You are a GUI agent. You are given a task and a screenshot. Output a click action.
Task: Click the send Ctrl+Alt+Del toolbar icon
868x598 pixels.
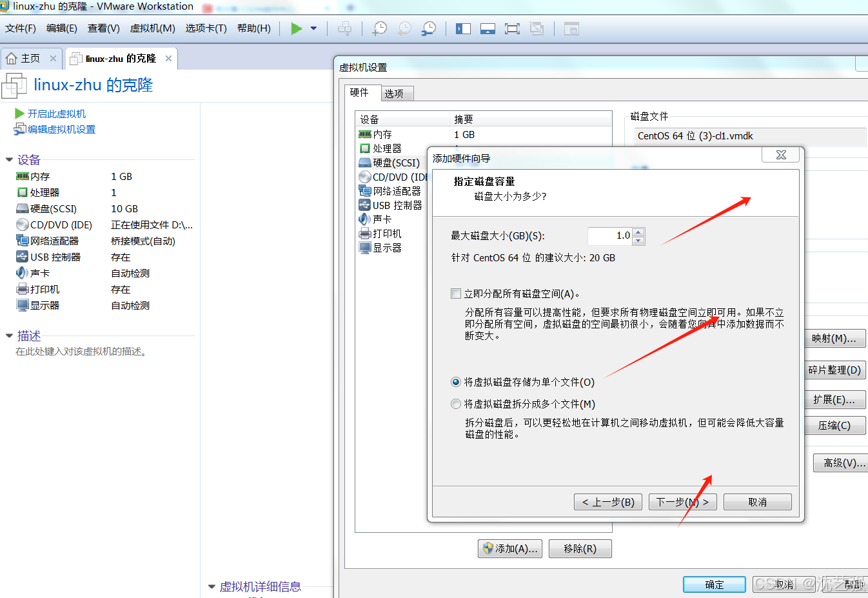[345, 28]
